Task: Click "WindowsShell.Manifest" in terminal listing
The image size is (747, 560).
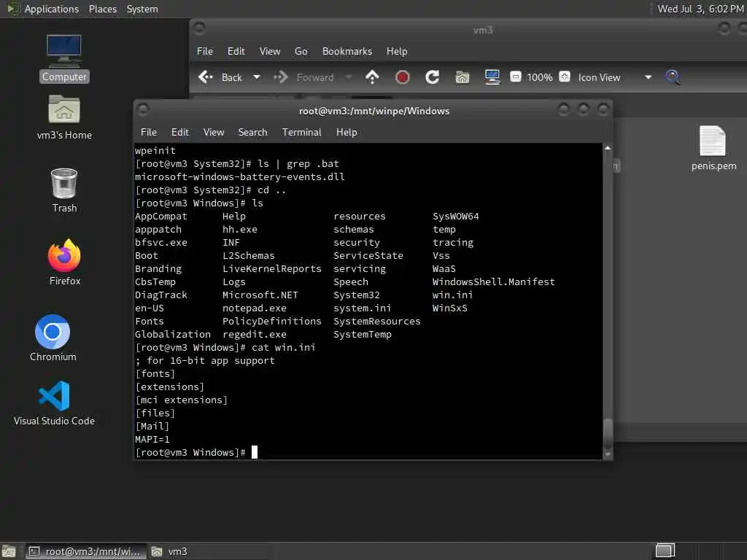Action: click(494, 282)
